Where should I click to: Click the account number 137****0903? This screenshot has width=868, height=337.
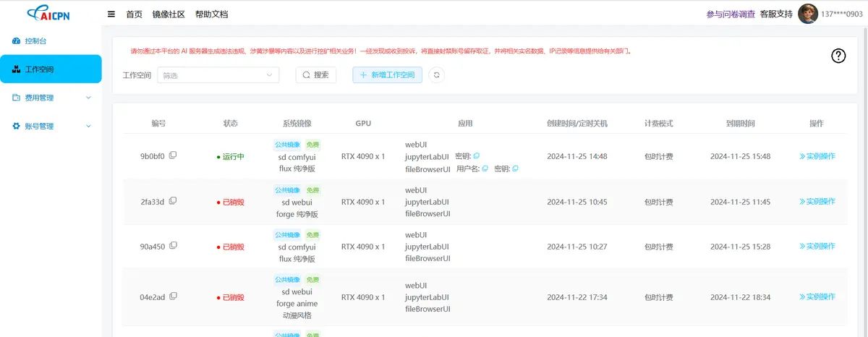tap(842, 14)
